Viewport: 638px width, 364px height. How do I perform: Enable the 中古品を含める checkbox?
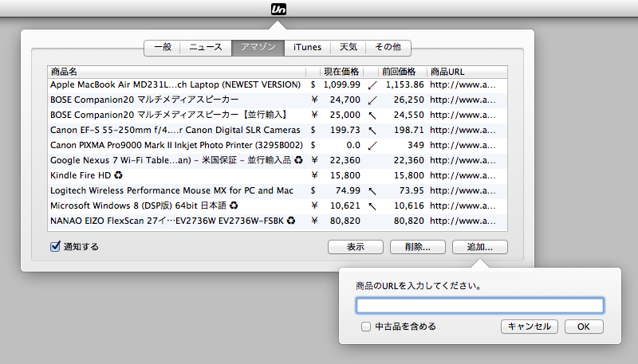tap(366, 327)
